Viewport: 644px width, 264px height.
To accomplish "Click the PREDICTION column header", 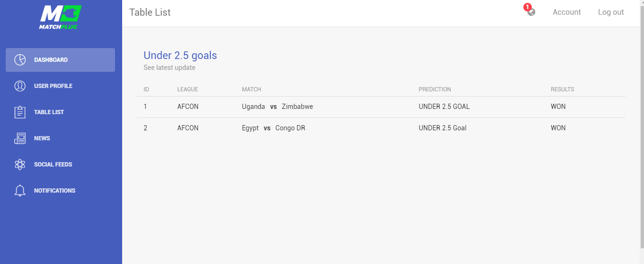I will (434, 89).
